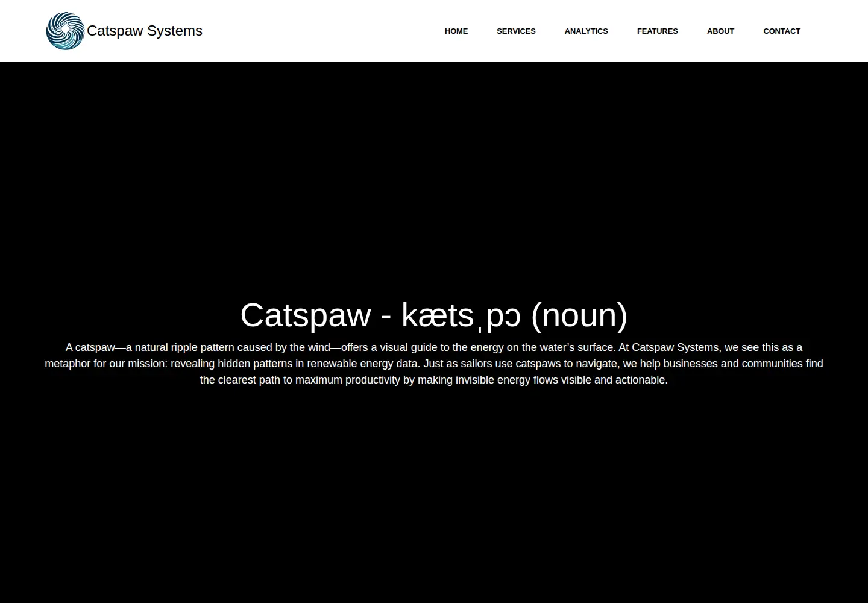Open the About page
The height and width of the screenshot is (603, 868).
720,31
